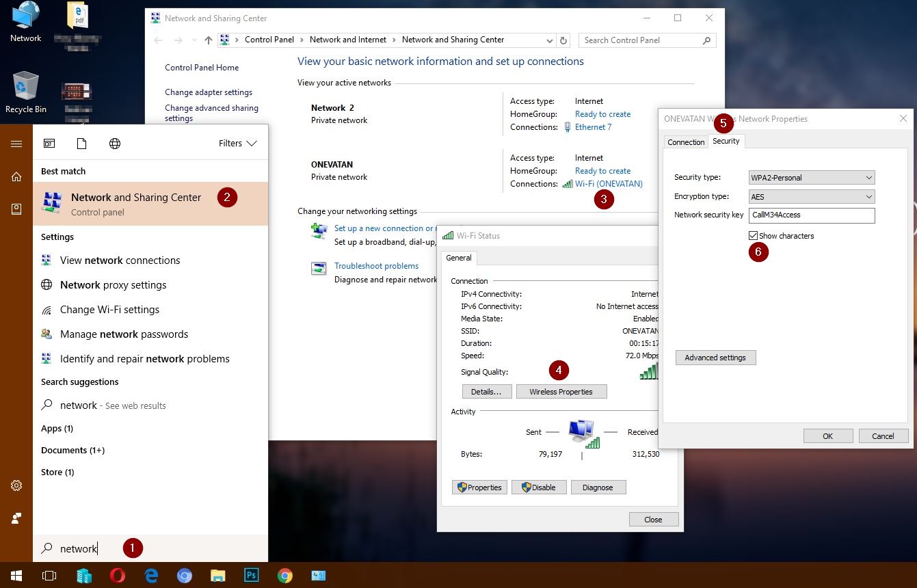Open the Settings gear in Start sidebar
The width and height of the screenshot is (917, 588).
pyautogui.click(x=16, y=485)
